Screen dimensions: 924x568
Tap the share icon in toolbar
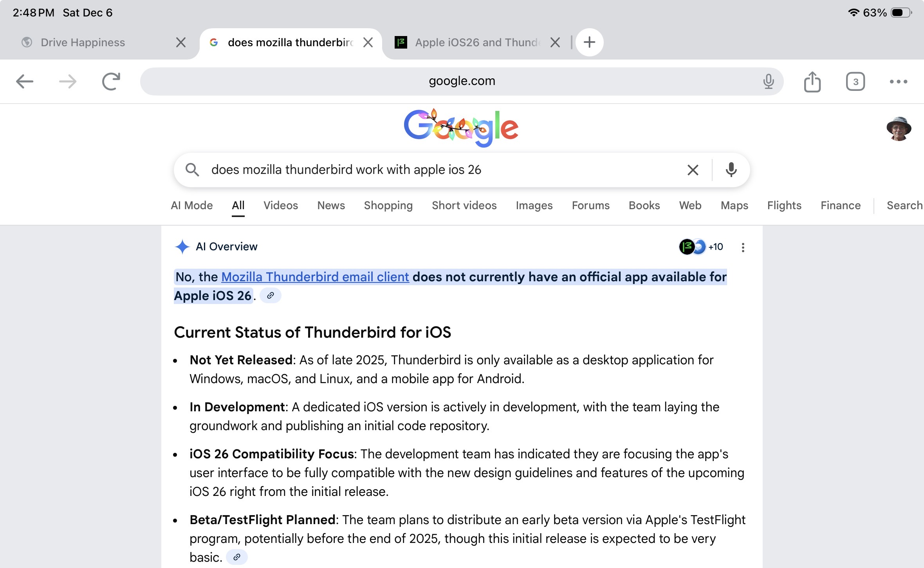point(812,82)
